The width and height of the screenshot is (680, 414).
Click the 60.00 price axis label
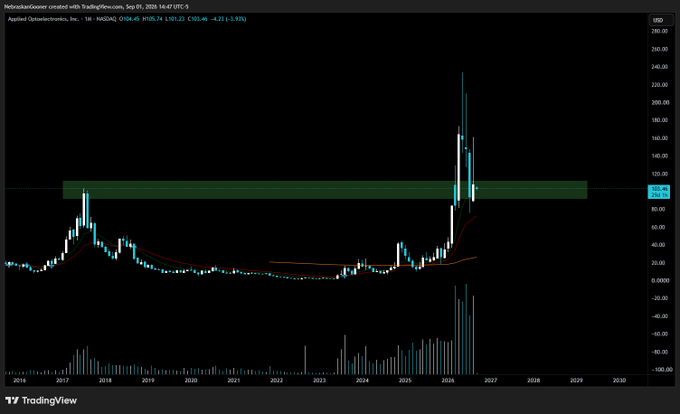click(658, 227)
